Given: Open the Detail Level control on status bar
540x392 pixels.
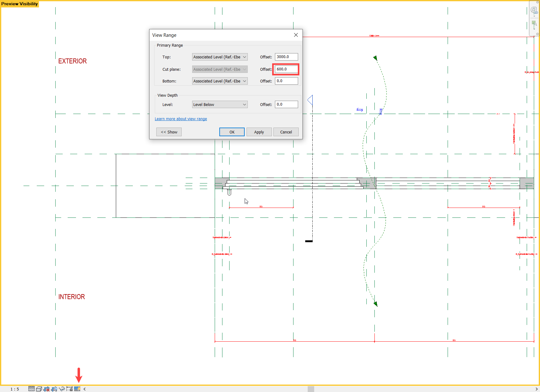Looking at the screenshot, I should pos(31,389).
